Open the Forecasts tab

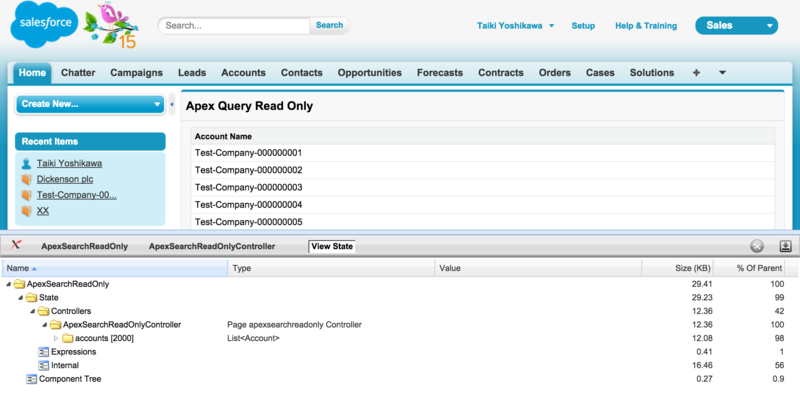[440, 73]
